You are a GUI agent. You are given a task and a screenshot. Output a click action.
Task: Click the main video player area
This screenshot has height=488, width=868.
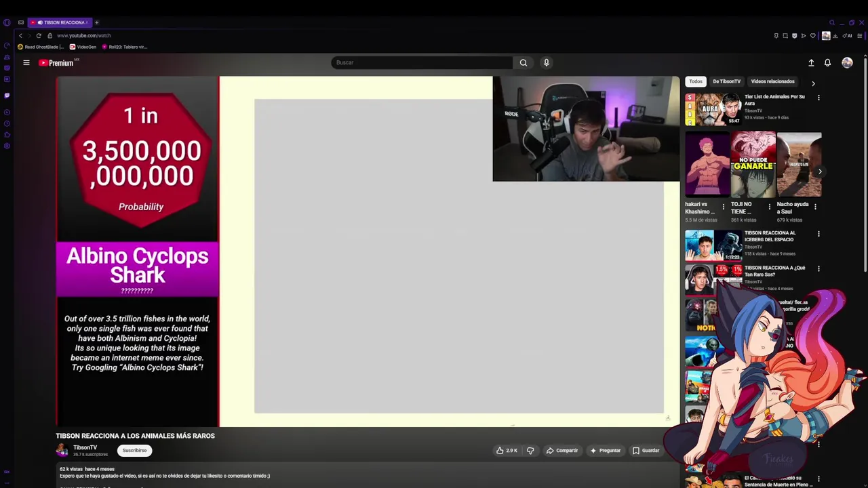pyautogui.click(x=368, y=251)
